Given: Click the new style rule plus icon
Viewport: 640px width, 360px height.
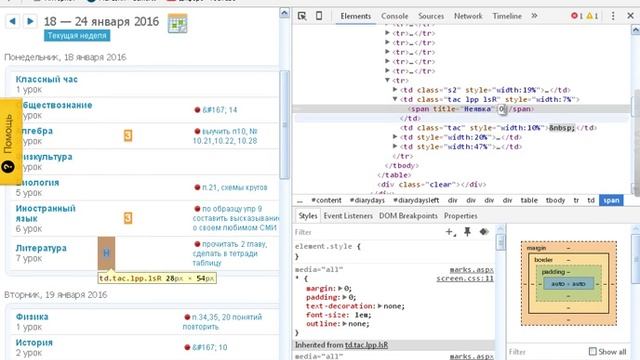Looking at the screenshot, I should (450, 232).
